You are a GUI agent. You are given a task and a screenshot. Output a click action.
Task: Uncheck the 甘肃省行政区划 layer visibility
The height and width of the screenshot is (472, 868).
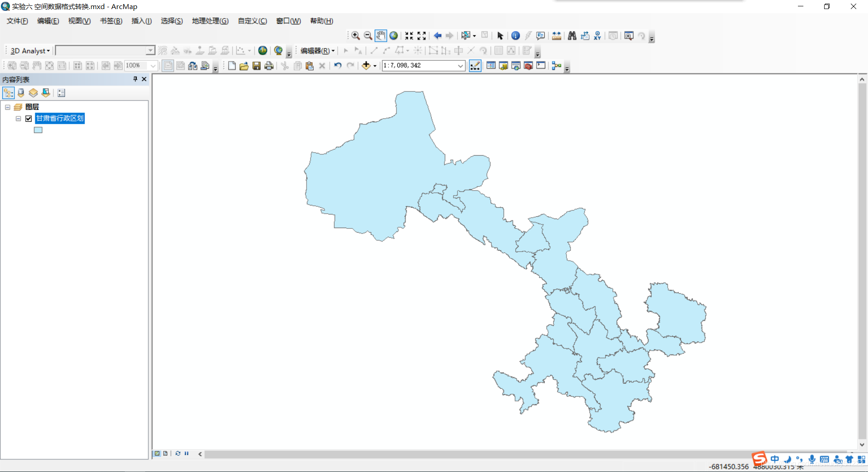pyautogui.click(x=28, y=119)
